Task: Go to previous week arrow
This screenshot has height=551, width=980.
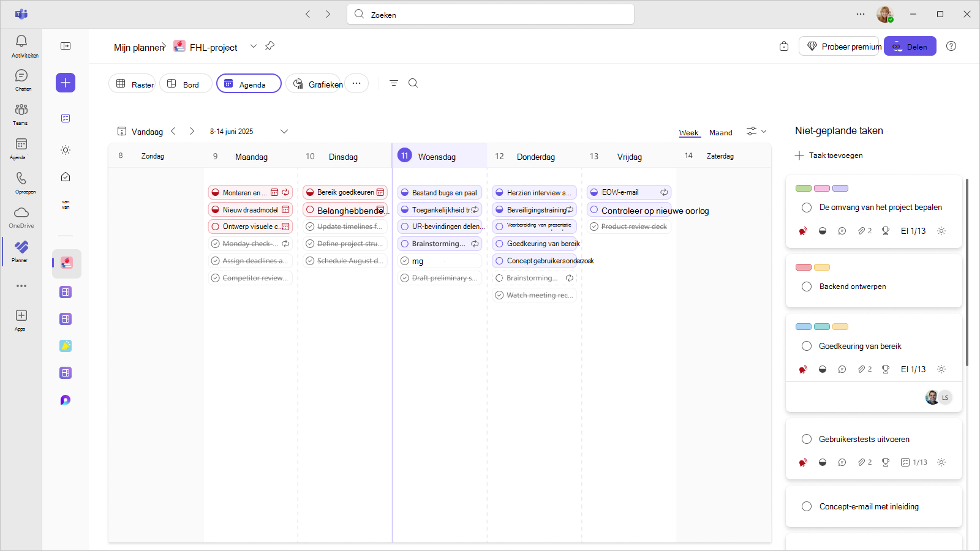Action: [x=173, y=131]
